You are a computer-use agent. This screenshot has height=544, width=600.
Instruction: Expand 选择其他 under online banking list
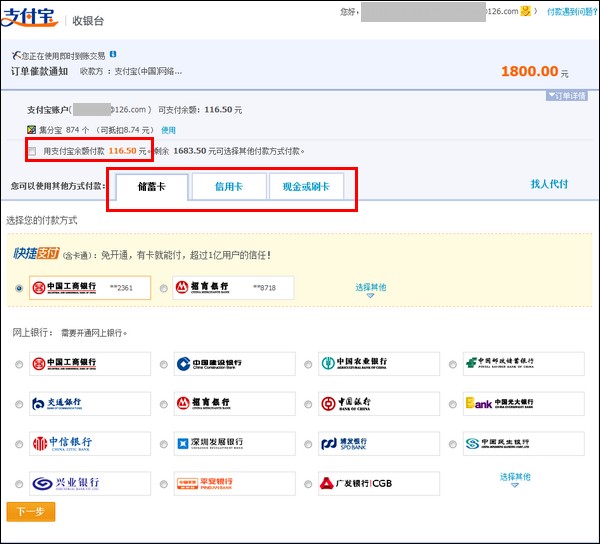(515, 479)
